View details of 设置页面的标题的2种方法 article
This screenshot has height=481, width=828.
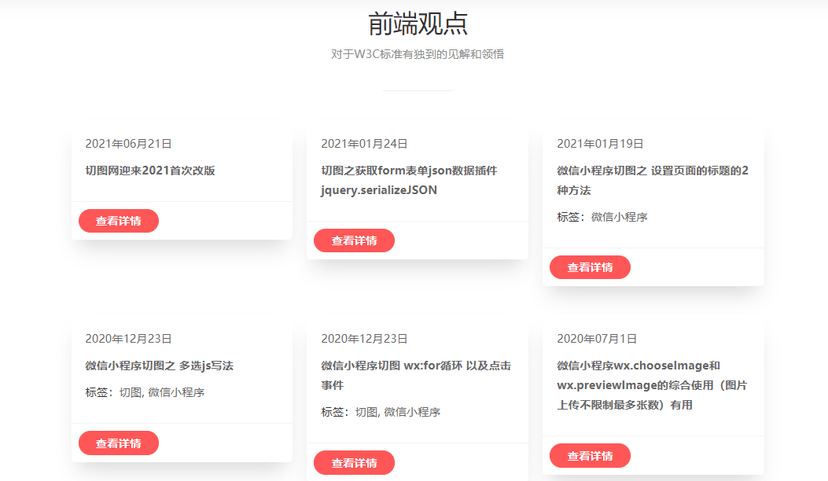(x=590, y=267)
